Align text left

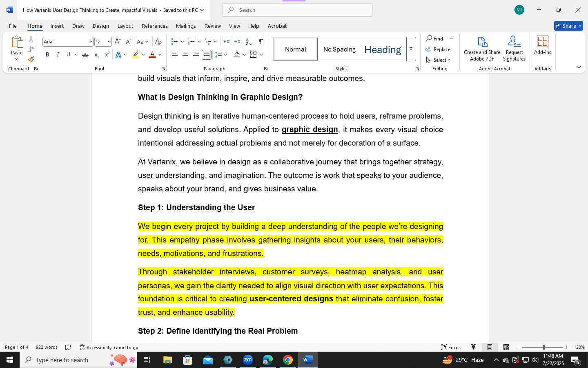tap(174, 55)
